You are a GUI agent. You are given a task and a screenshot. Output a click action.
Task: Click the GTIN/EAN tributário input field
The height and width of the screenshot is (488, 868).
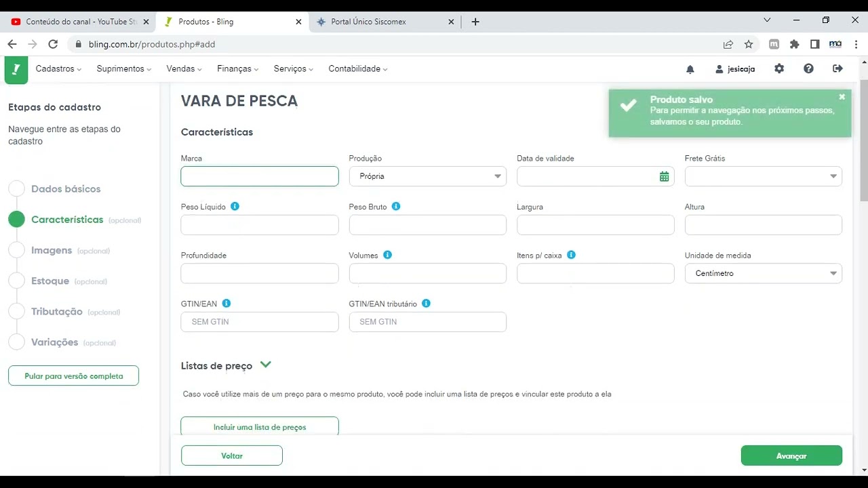[427, 322]
